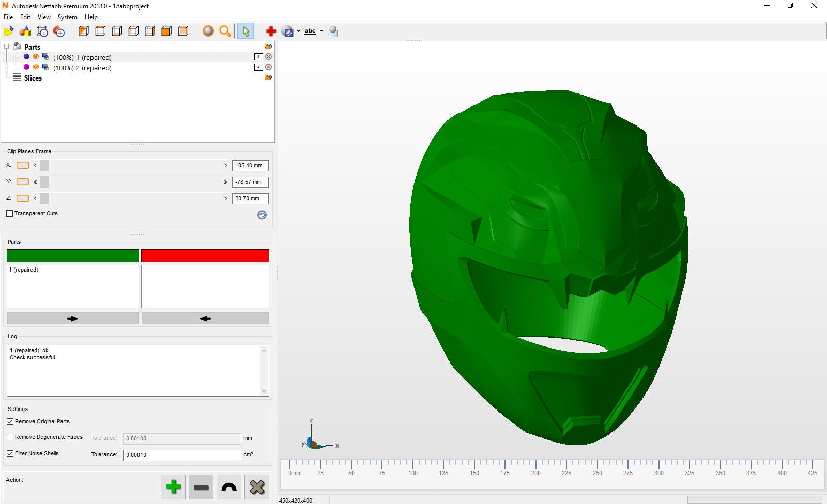This screenshot has width=827, height=504.
Task: Open the dropdown next to abc icon
Action: pyautogui.click(x=321, y=31)
